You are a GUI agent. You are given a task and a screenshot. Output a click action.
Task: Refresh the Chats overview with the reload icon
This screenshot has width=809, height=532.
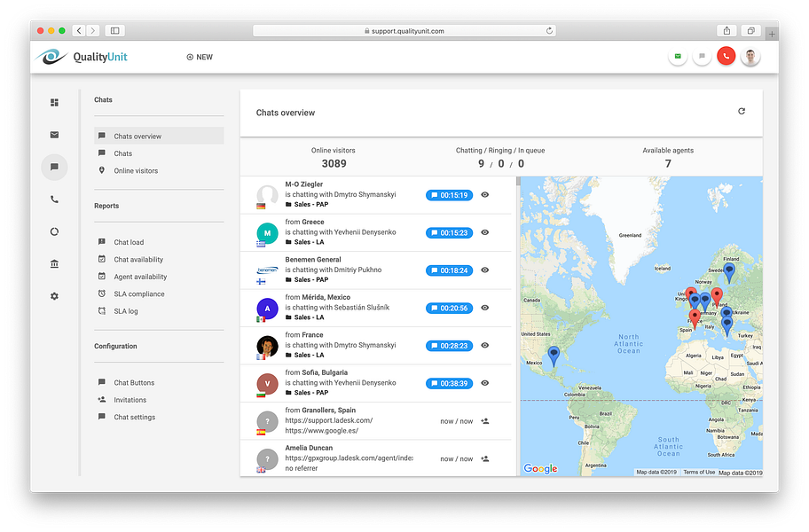click(x=743, y=113)
